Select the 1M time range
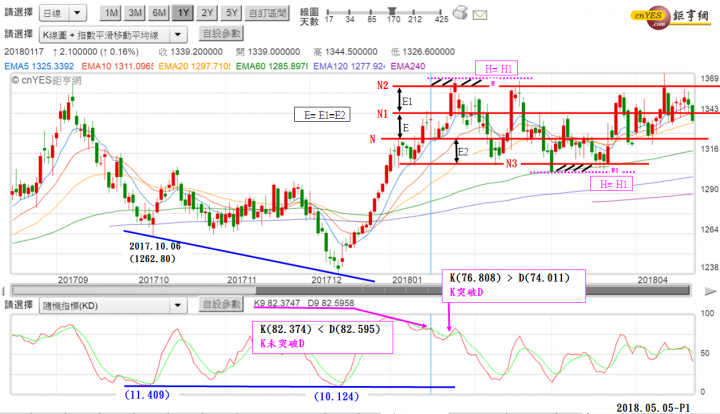 tap(112, 14)
